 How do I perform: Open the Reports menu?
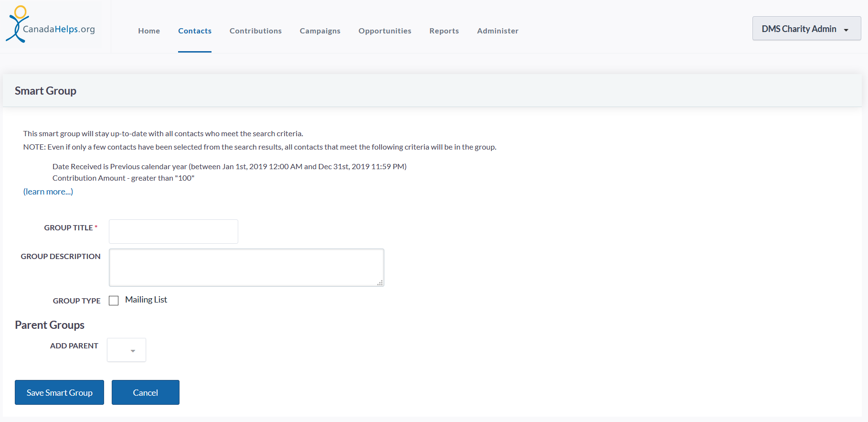pos(444,31)
